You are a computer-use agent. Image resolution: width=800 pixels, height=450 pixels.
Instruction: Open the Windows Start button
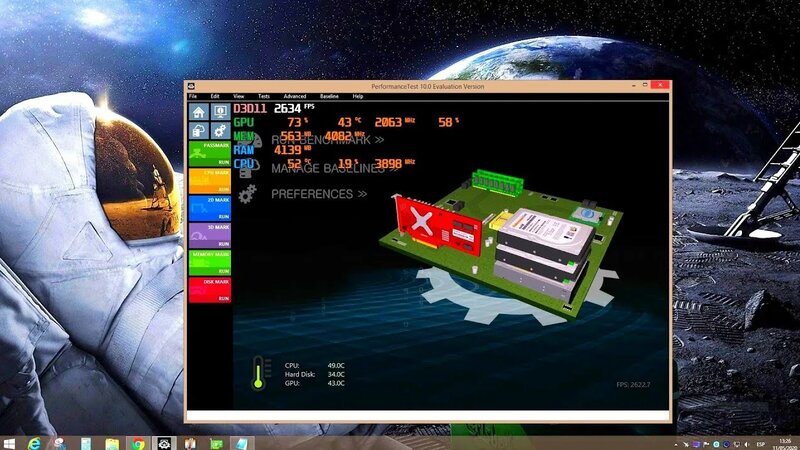[9, 443]
